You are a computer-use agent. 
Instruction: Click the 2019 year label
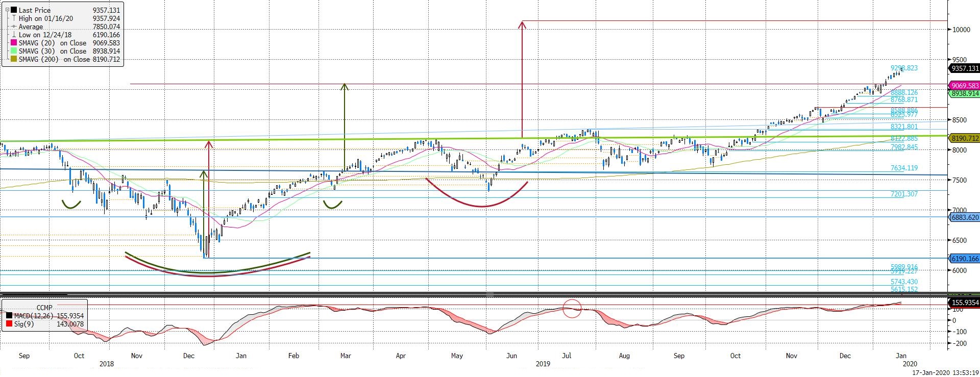(x=543, y=364)
